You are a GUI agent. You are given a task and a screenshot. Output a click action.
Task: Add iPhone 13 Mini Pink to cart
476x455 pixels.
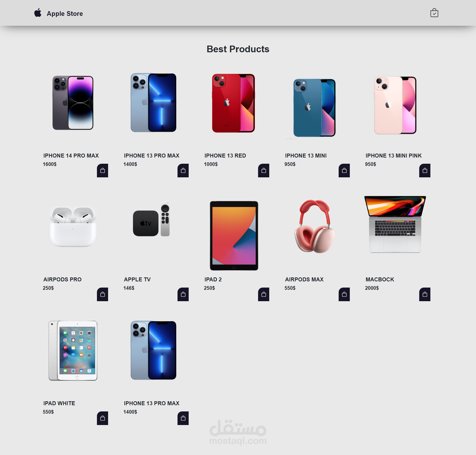[425, 170]
